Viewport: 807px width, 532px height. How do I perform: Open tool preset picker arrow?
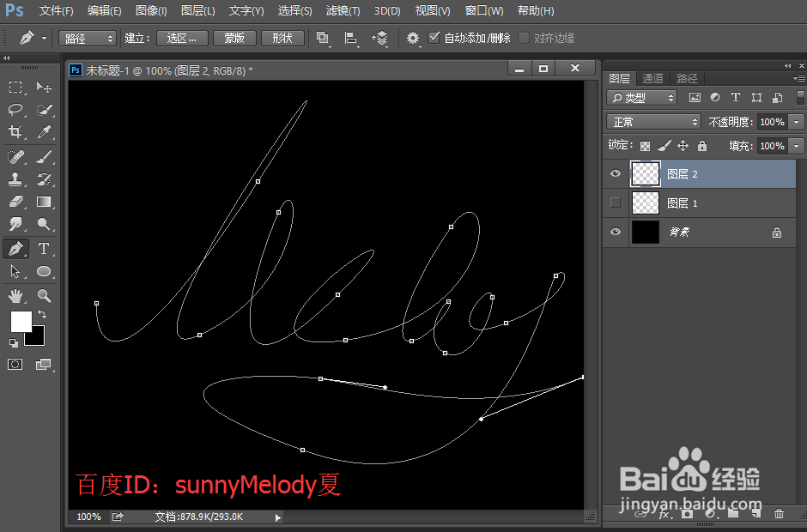pyautogui.click(x=45, y=38)
